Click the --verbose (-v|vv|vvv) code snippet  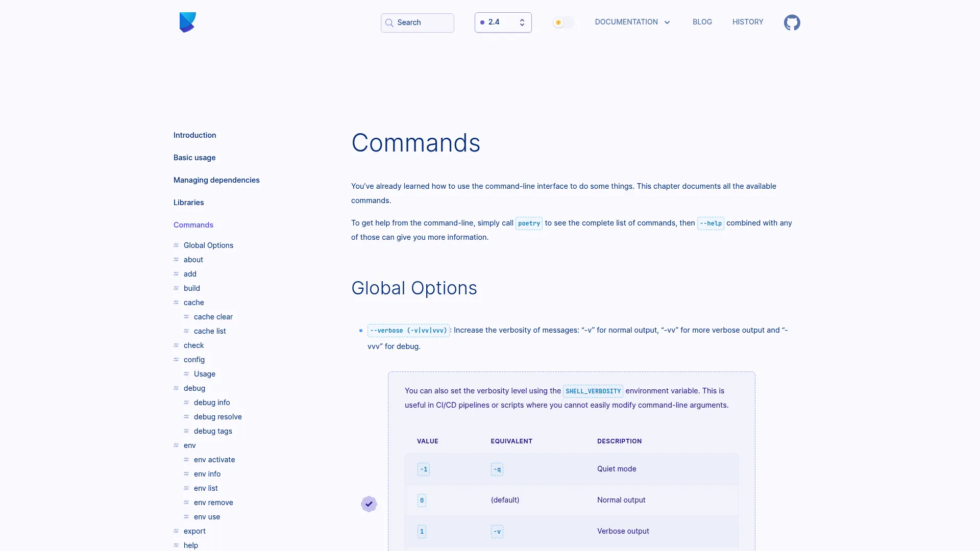(408, 331)
